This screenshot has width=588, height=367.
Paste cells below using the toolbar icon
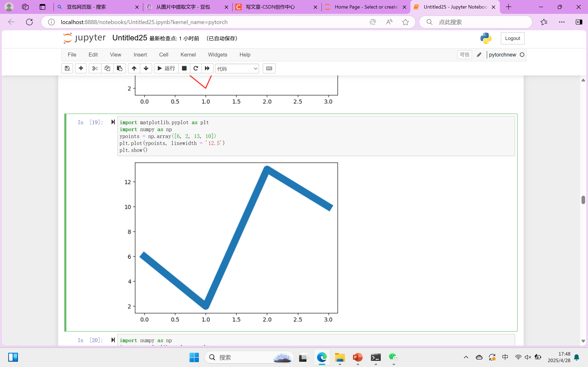pos(120,69)
